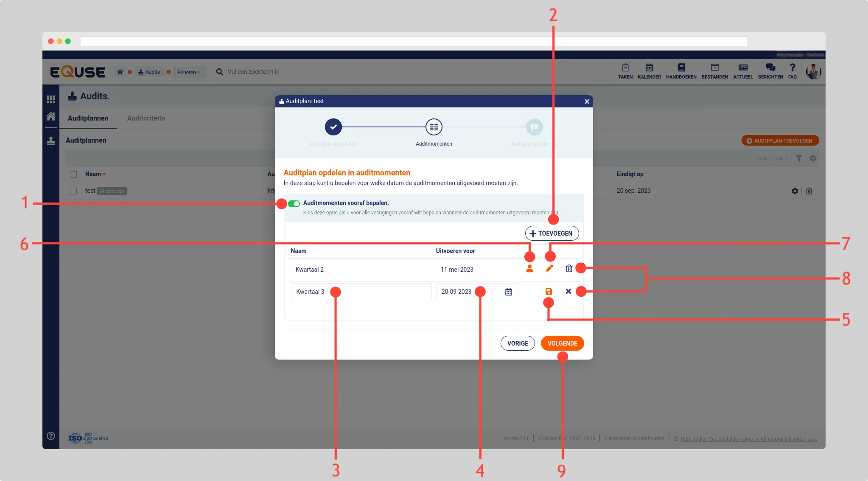
Task: Open the Handboeken icon
Action: (681, 71)
